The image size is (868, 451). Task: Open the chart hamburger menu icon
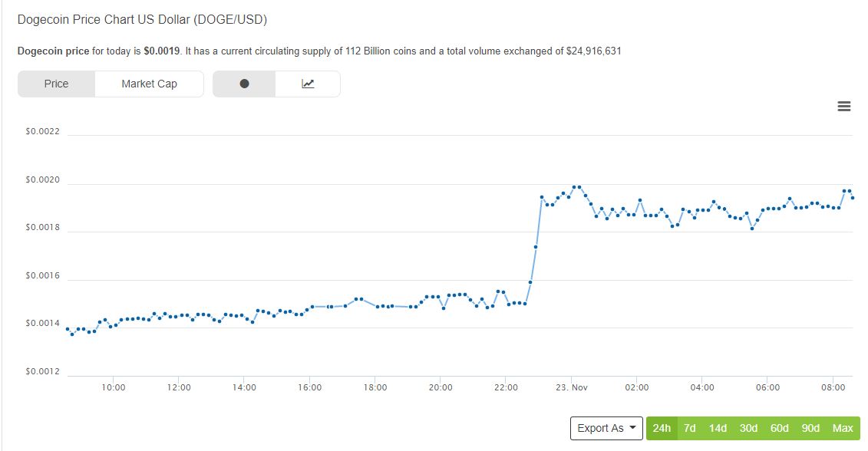click(843, 107)
